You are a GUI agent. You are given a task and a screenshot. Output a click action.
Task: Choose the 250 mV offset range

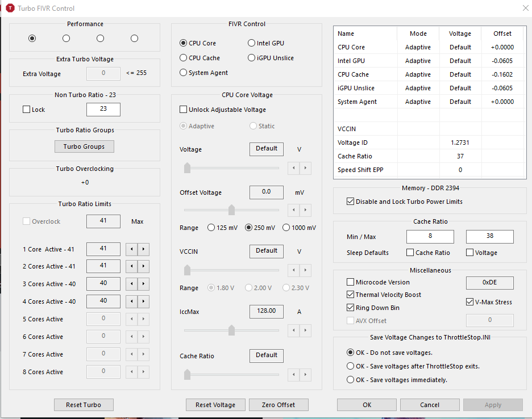tap(260, 228)
